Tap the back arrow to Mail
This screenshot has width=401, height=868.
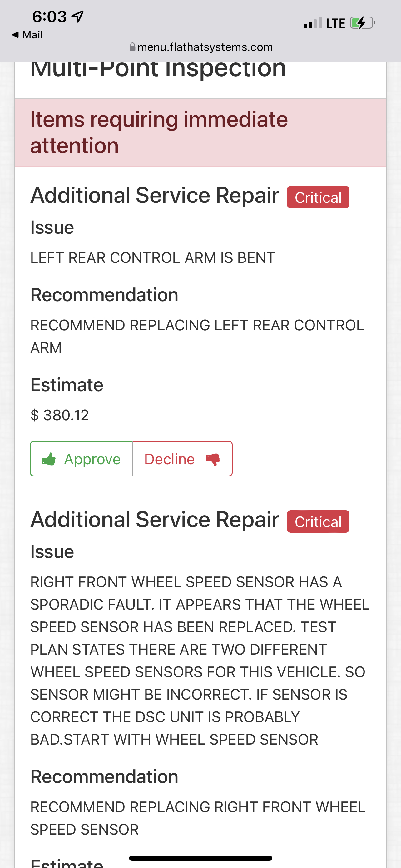(15, 35)
